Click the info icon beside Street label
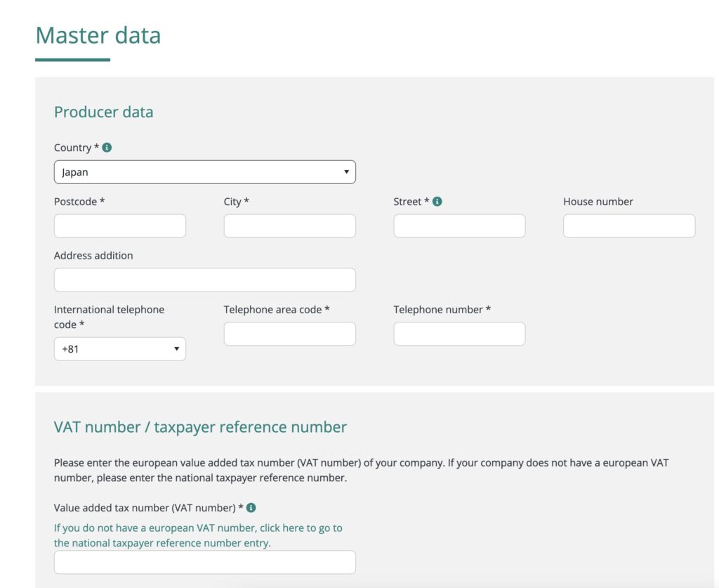 (x=437, y=202)
